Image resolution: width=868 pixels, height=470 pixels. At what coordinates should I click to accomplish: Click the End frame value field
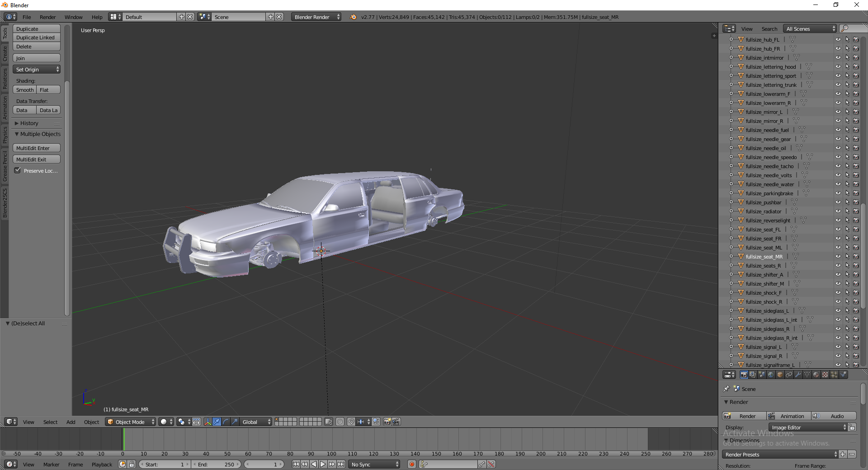[x=217, y=464]
